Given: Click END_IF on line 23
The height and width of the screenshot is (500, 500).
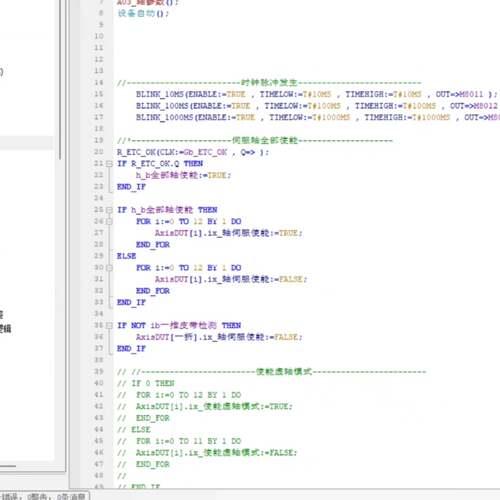Looking at the screenshot, I should 131,187.
